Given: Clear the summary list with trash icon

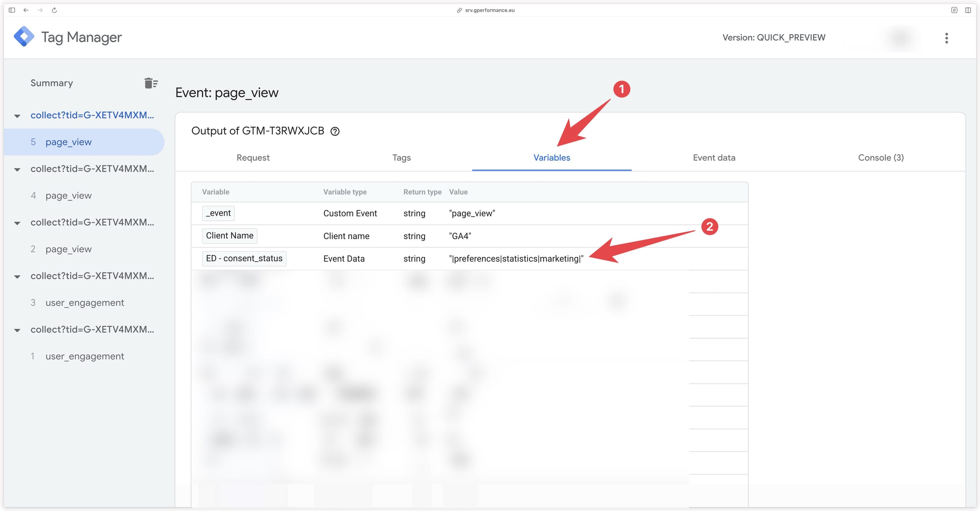Looking at the screenshot, I should click(x=151, y=83).
